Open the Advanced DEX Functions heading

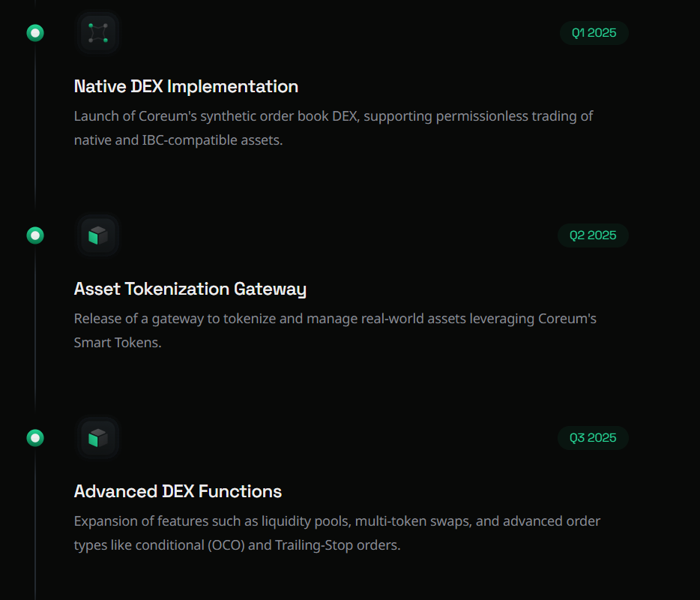(178, 491)
